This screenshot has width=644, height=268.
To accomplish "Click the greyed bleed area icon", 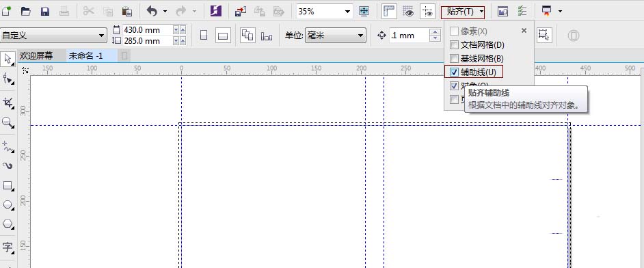I will pyautogui.click(x=574, y=36).
